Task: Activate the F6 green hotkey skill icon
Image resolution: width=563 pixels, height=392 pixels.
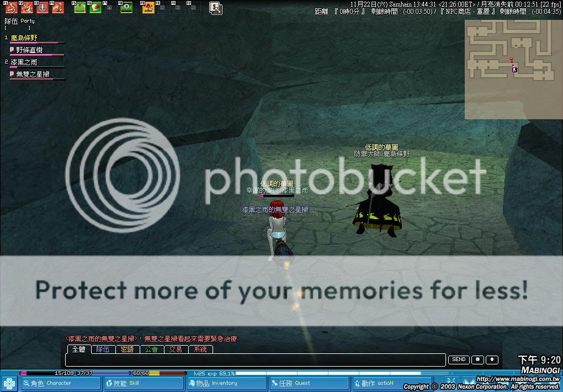Action: coord(95,8)
